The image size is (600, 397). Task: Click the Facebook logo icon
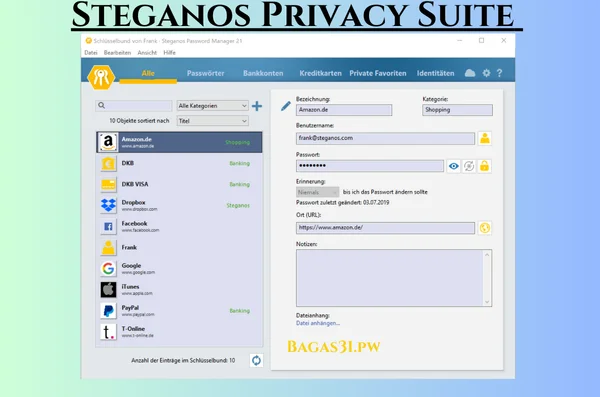click(x=108, y=227)
